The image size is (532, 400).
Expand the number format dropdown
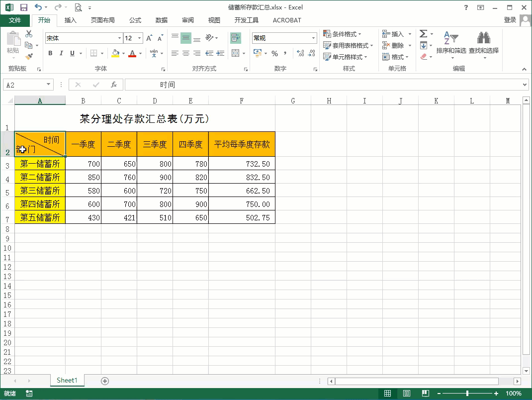coord(313,38)
